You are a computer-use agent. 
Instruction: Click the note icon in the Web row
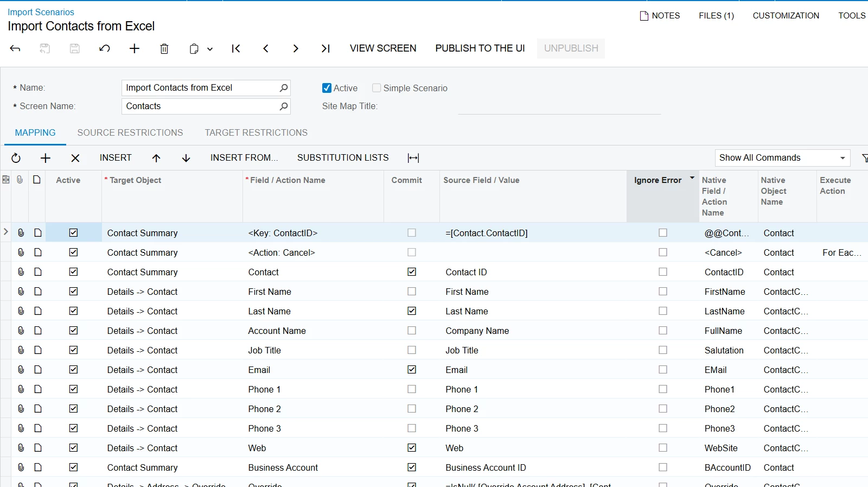[x=37, y=448]
